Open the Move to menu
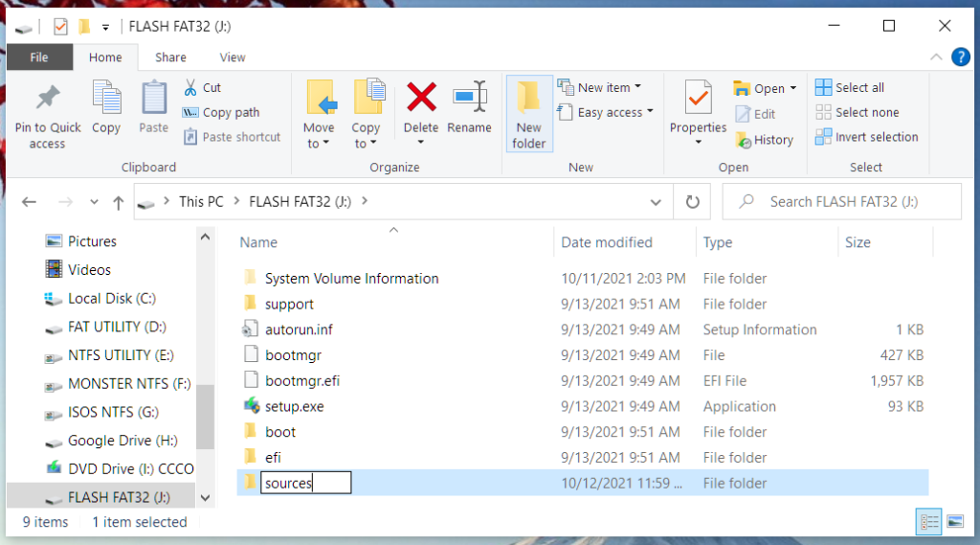This screenshot has width=980, height=545. pos(319,116)
